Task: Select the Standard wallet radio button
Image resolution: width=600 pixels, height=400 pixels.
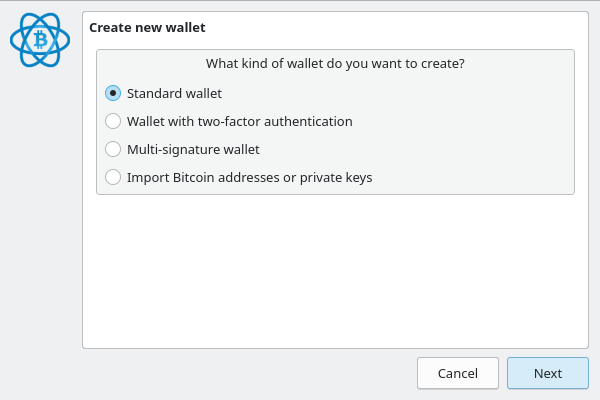Action: 113,93
